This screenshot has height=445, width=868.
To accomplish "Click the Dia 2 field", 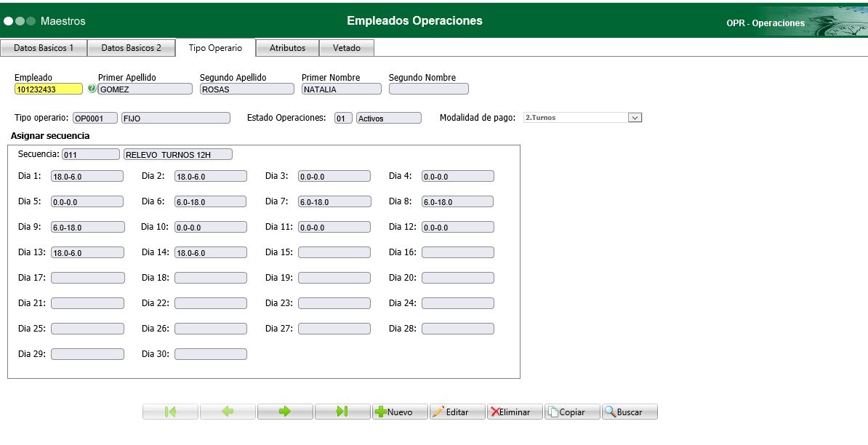I will [211, 176].
